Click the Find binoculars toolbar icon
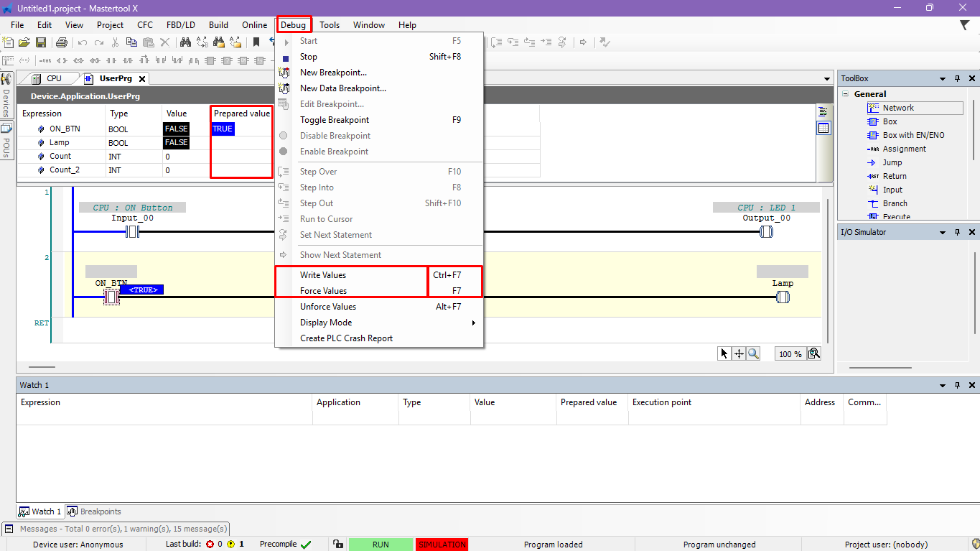Image resolution: width=980 pixels, height=551 pixels. point(185,43)
